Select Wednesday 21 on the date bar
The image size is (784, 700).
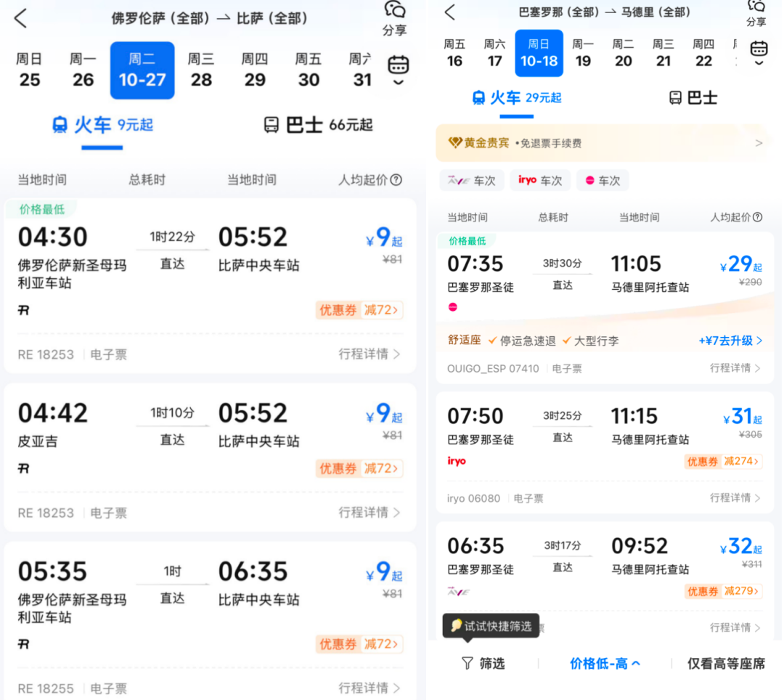coord(663,53)
